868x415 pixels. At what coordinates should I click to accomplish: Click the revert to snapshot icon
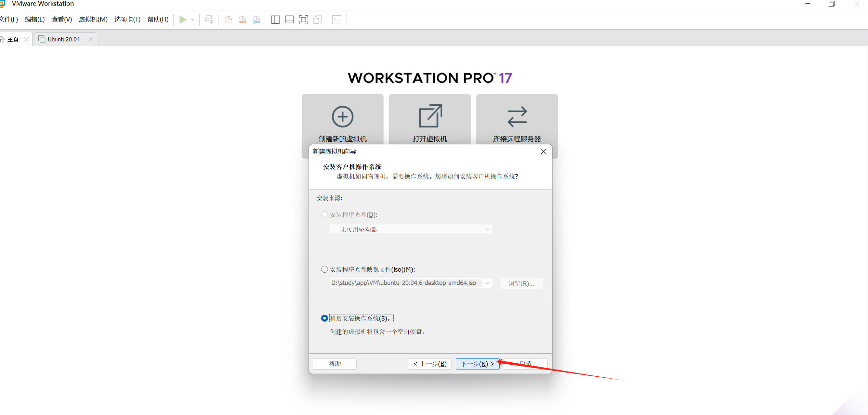click(242, 20)
